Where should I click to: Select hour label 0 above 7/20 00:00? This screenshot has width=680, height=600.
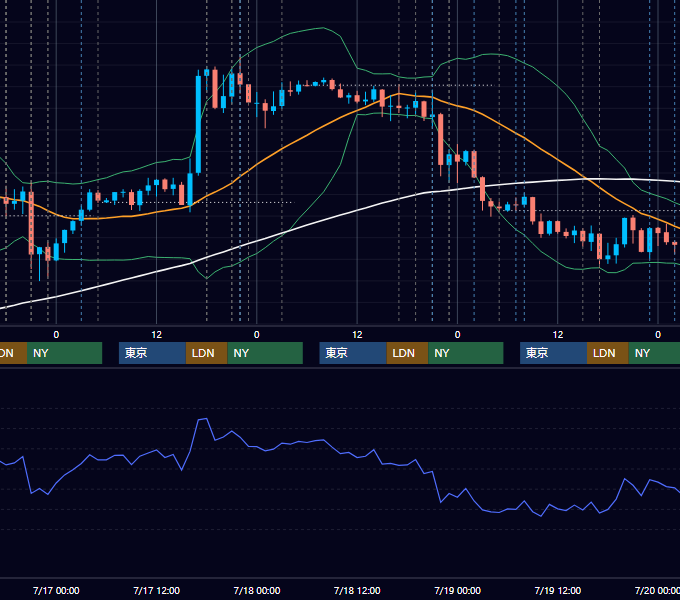(658, 335)
